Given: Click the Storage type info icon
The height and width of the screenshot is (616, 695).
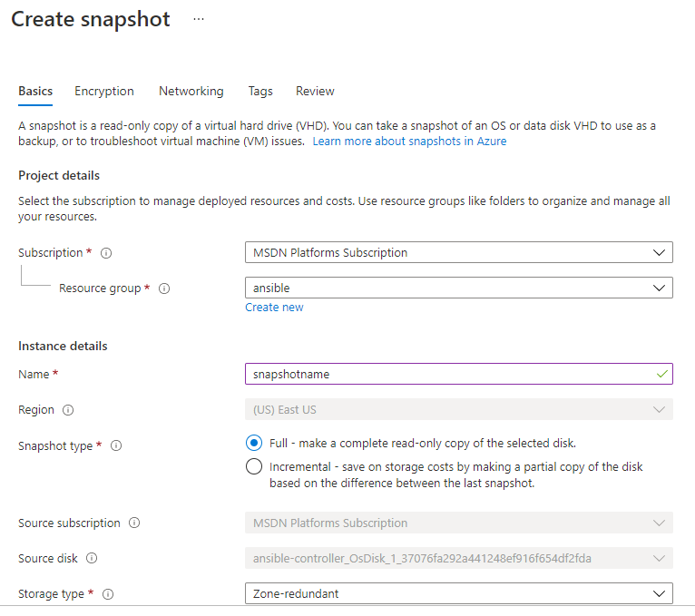Looking at the screenshot, I should pos(108,594).
